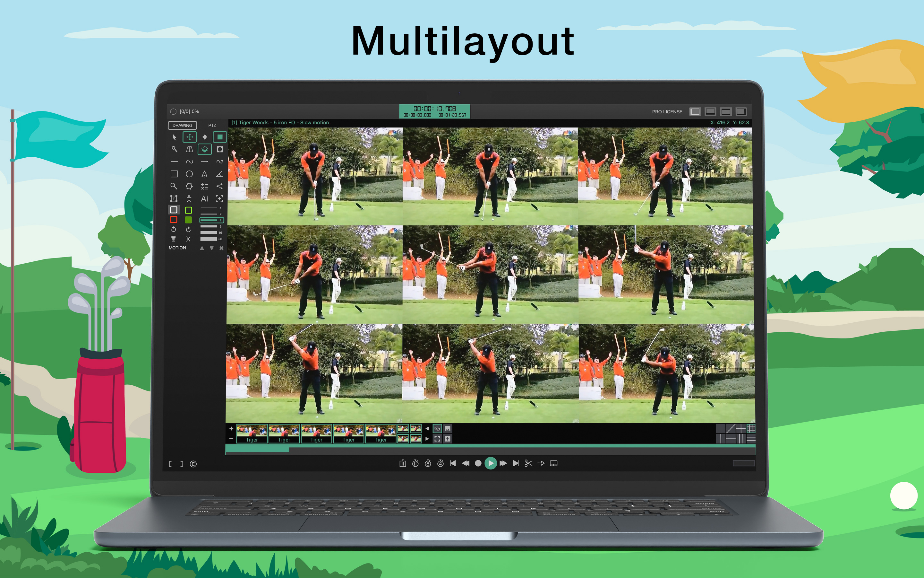
Task: Select the stick figure skeleton tool
Action: coord(189,198)
